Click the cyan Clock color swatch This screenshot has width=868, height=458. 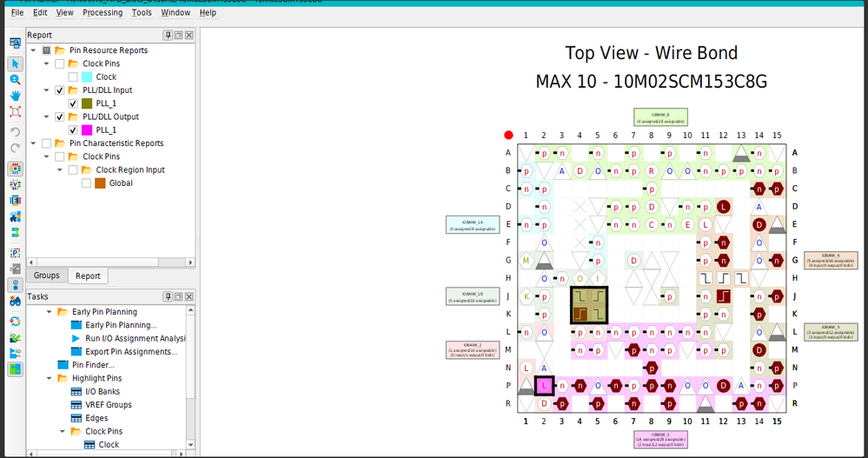87,77
